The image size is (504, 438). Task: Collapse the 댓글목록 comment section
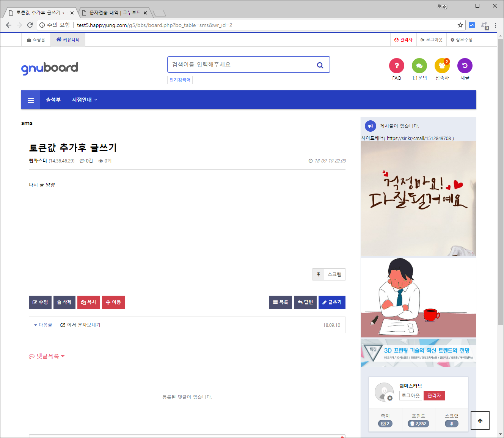click(63, 356)
